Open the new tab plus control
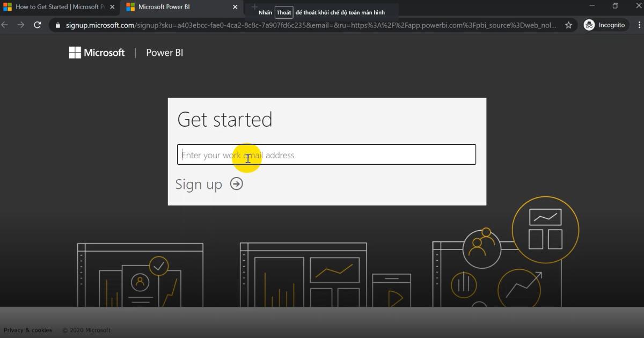 coord(254,8)
